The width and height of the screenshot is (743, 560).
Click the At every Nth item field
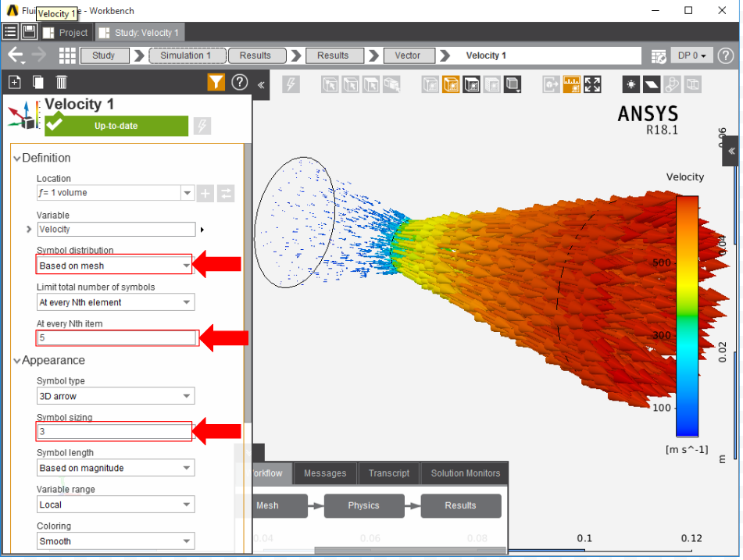(116, 338)
